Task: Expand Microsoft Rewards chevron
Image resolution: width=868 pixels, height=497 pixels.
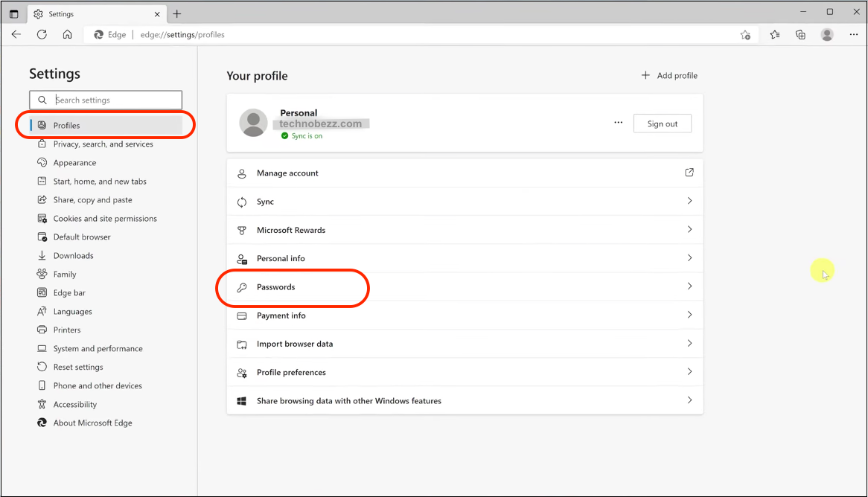Action: (690, 229)
